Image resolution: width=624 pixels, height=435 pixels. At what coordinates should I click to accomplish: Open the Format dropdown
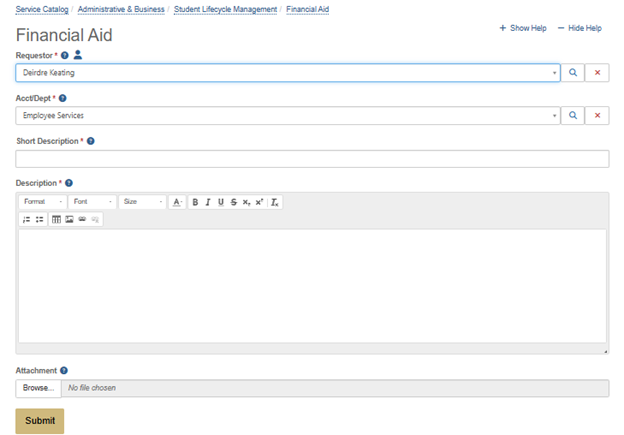click(43, 202)
